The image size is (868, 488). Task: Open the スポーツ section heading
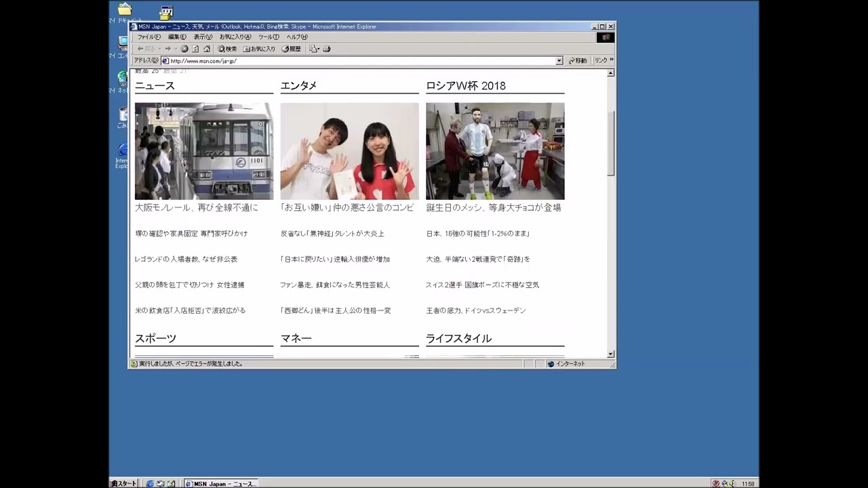point(155,338)
